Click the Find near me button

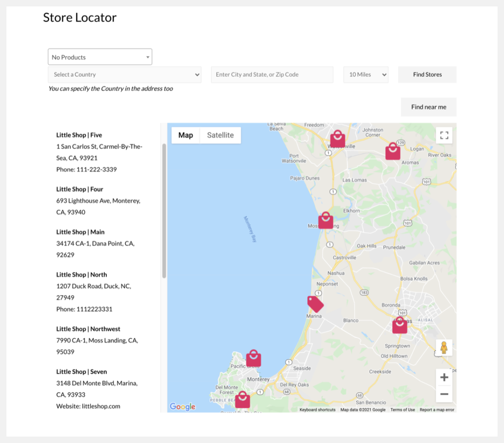(428, 107)
